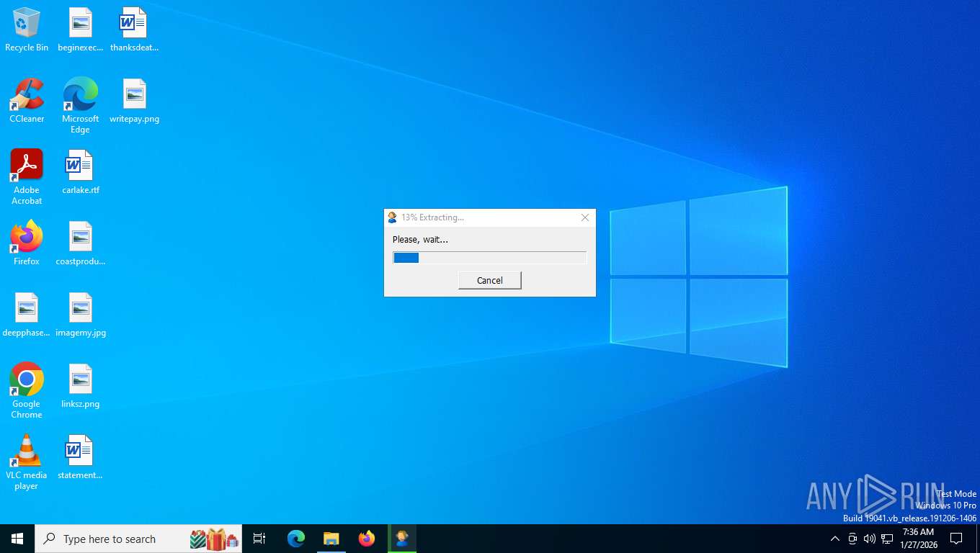
Task: Show hidden system tray icons
Action: tap(835, 539)
